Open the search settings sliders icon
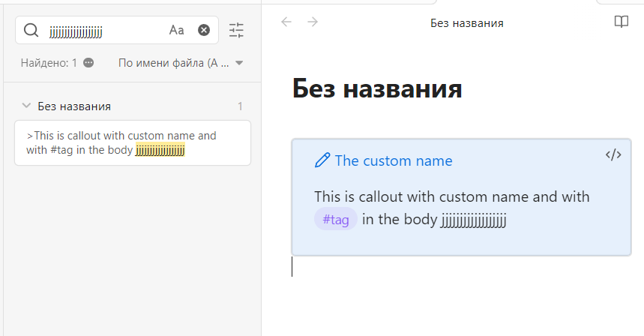Image resolution: width=644 pixels, height=336 pixels. [236, 30]
